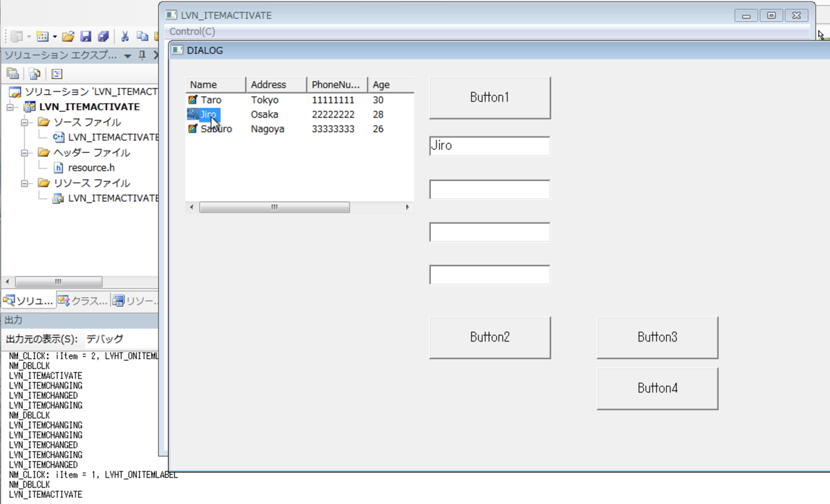830x504 pixels.
Task: Click the NM_CLICK: iItem = 1 output line
Action: [93, 475]
